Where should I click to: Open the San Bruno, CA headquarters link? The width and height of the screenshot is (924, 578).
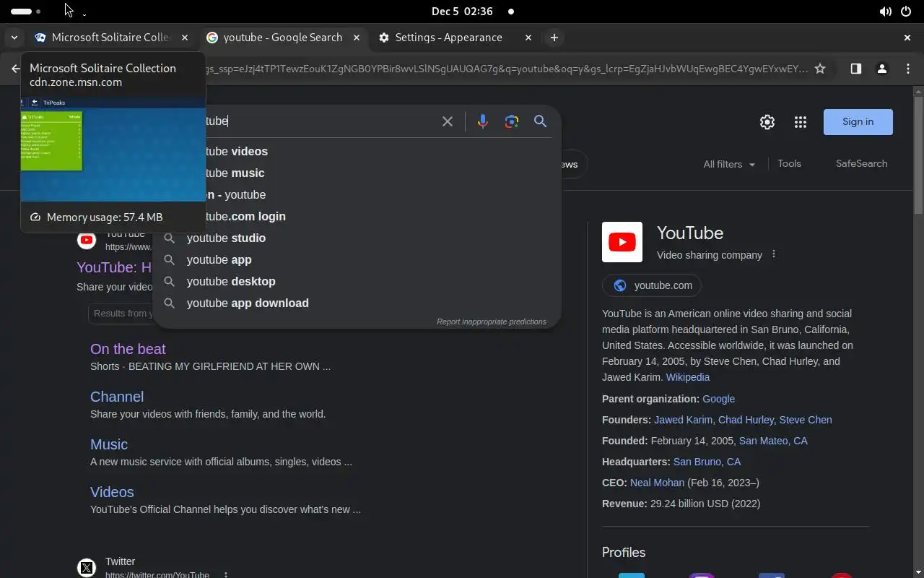(707, 462)
